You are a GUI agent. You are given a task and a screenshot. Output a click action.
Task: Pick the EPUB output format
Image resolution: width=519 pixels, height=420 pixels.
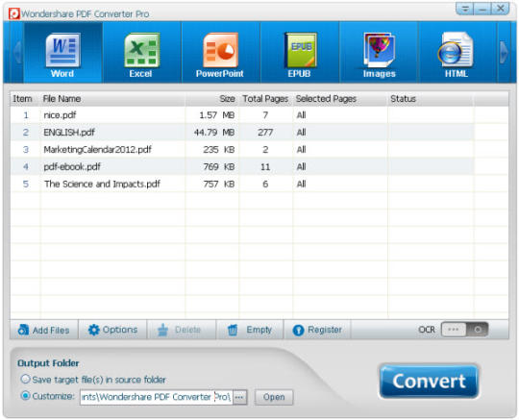pos(300,52)
